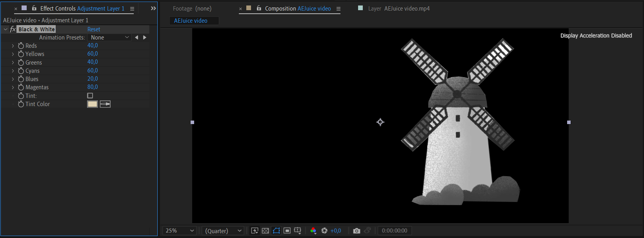Toggle the fx switch for Black & White

[x=13, y=29]
